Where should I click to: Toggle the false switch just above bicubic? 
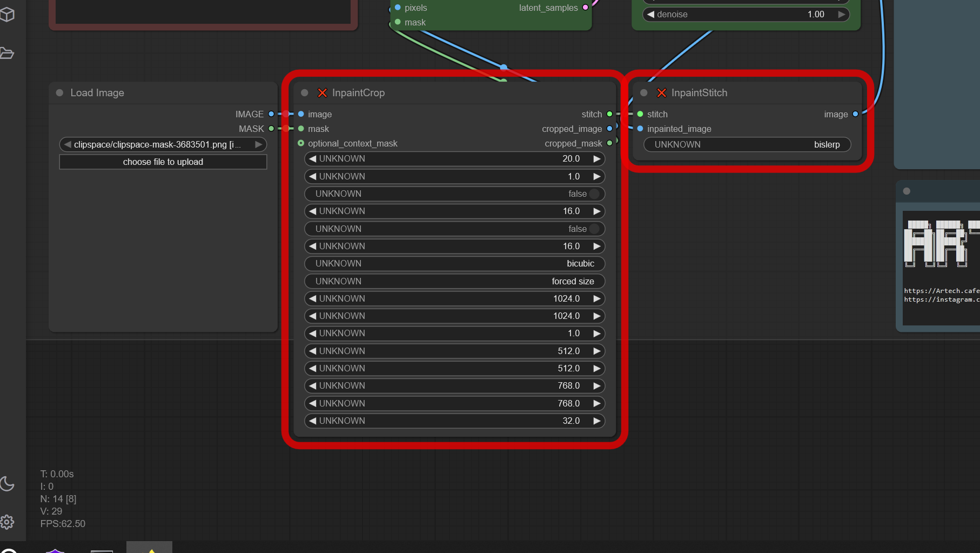[594, 229]
